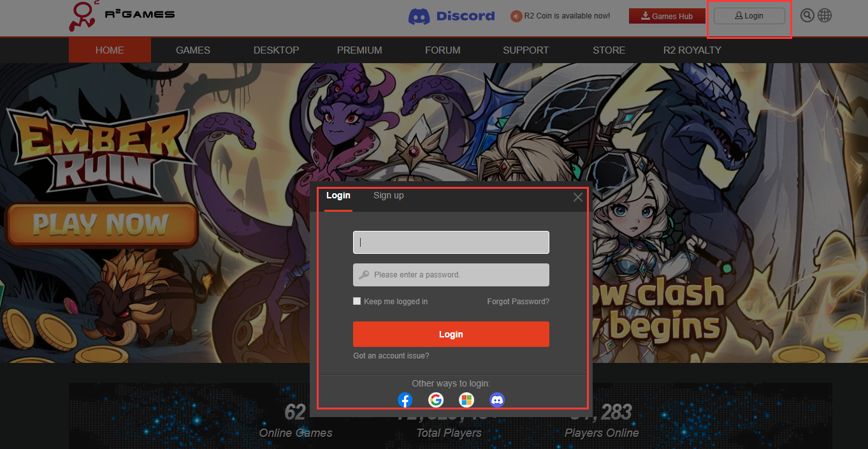Log in with Google icon
This screenshot has width=868, height=449.
click(436, 400)
